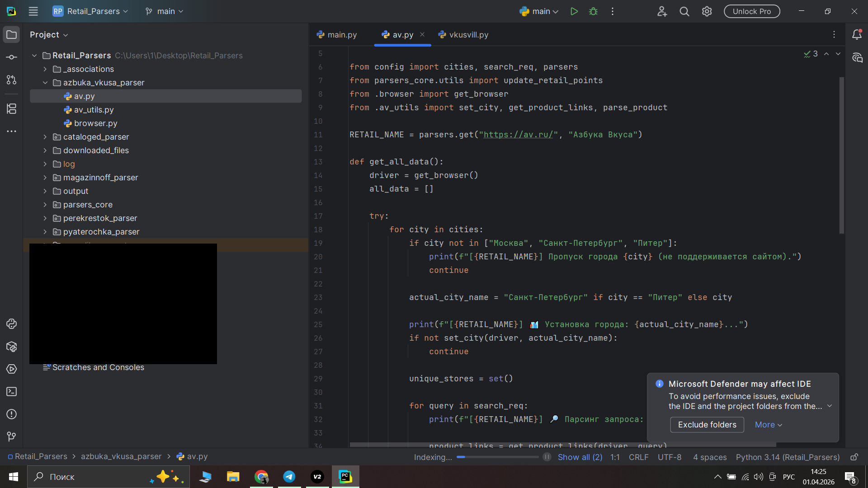Open the Commit tool window icon

[x=12, y=57]
